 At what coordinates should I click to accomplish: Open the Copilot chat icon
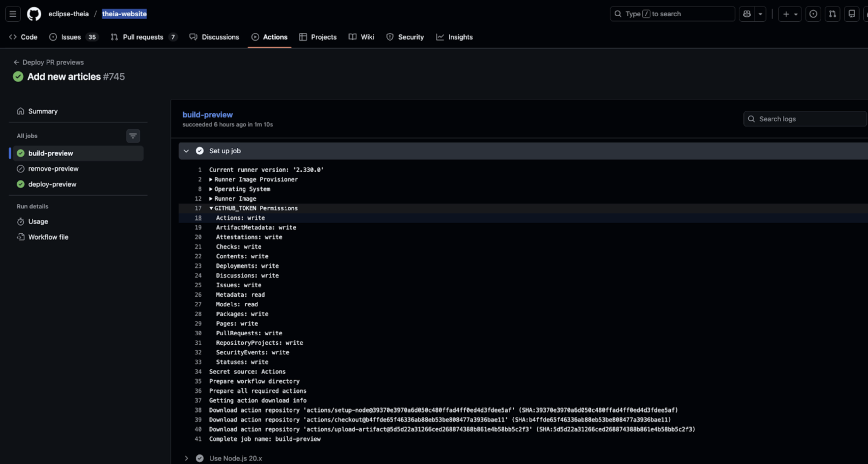tap(747, 14)
